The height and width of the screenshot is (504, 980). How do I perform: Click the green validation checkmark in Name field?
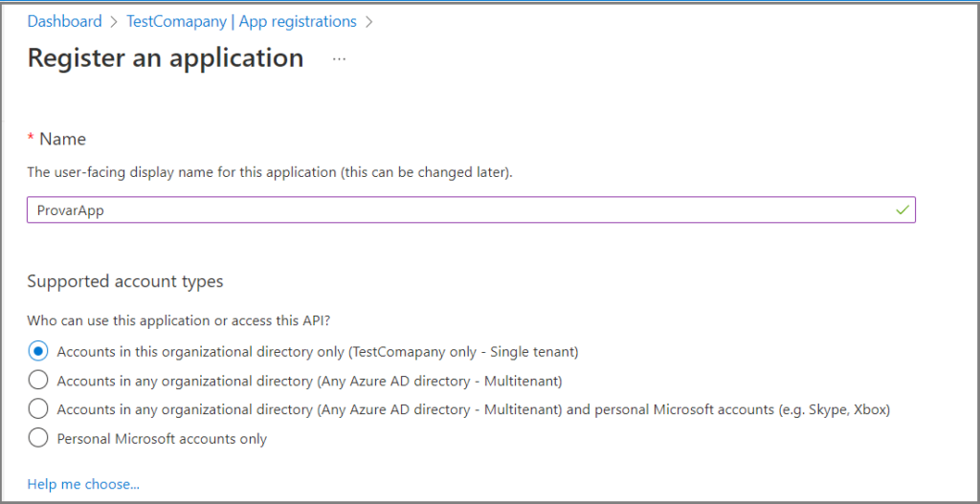(902, 209)
